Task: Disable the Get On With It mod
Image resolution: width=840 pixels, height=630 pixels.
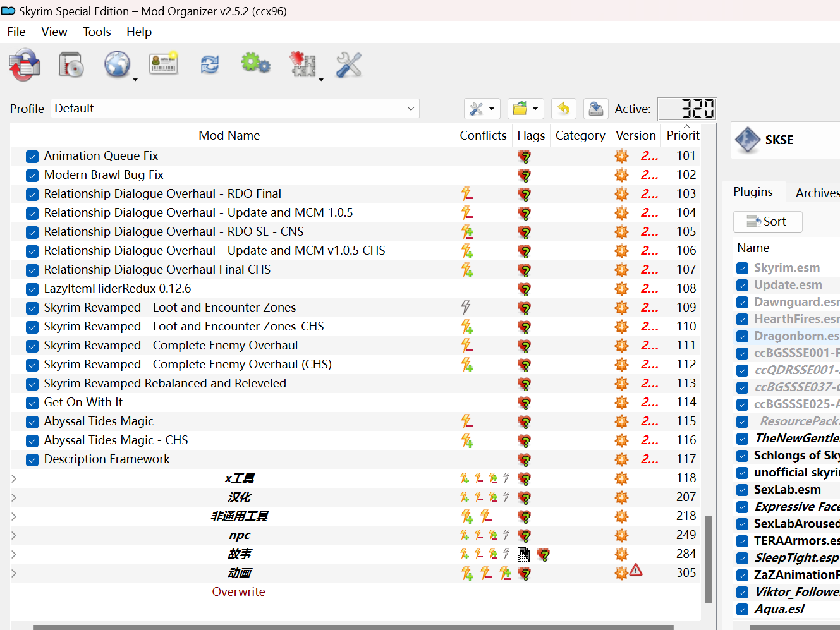Action: point(32,403)
